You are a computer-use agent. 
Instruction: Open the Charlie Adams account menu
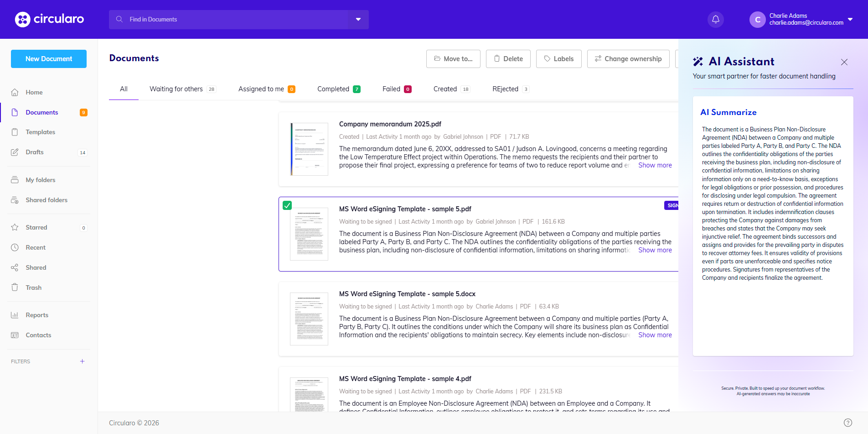802,19
